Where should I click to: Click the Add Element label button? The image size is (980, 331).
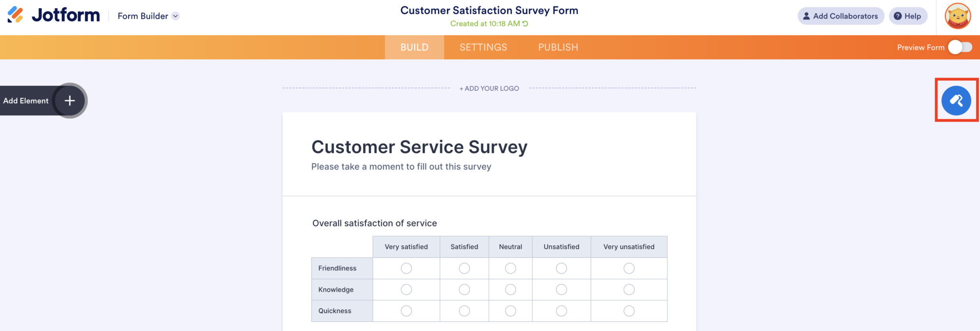(26, 100)
